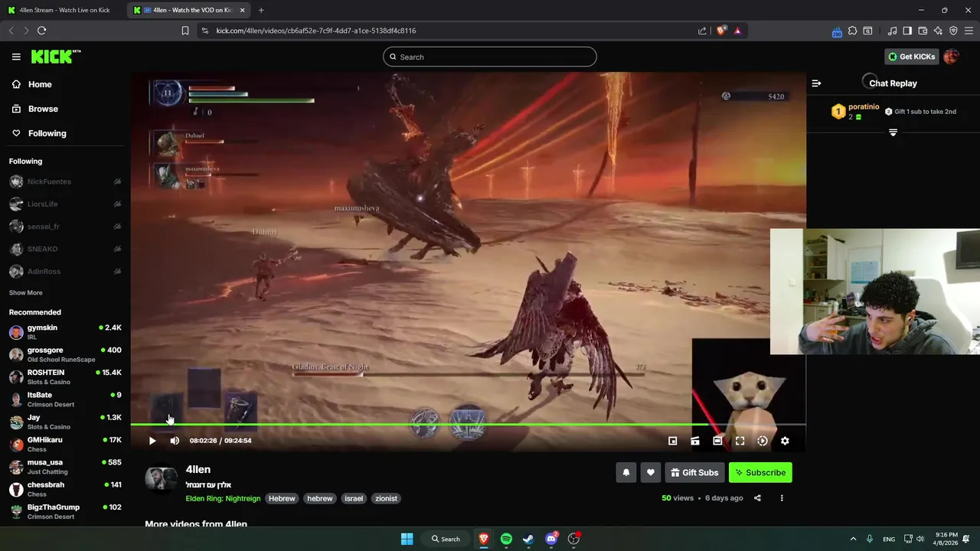Open Elden Ring: Nightreign category link

click(x=223, y=498)
